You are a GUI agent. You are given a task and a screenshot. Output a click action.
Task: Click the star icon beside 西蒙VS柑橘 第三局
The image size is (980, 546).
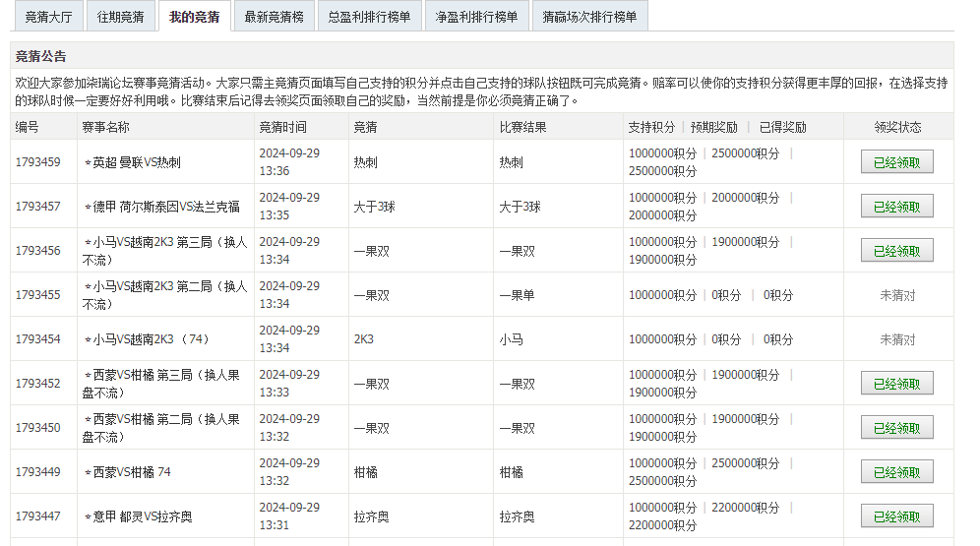click(88, 376)
